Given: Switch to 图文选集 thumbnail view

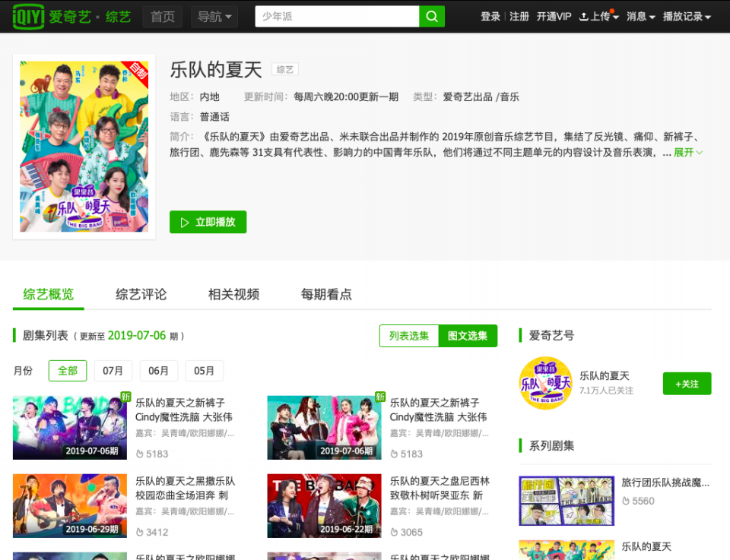Looking at the screenshot, I should click(468, 336).
